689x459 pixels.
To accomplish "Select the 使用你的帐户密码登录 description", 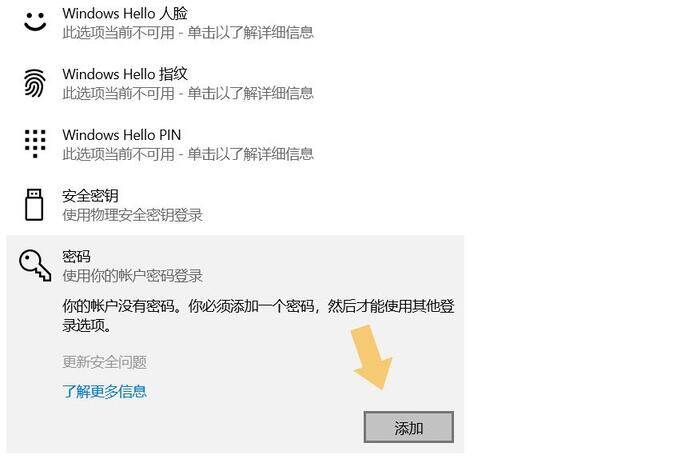I will (x=132, y=276).
